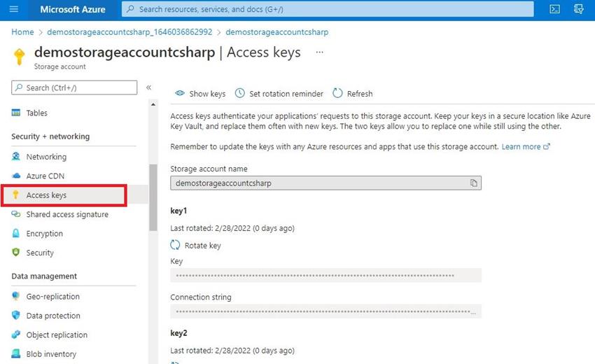Click the clock icon for Set rotation reminder

point(240,93)
